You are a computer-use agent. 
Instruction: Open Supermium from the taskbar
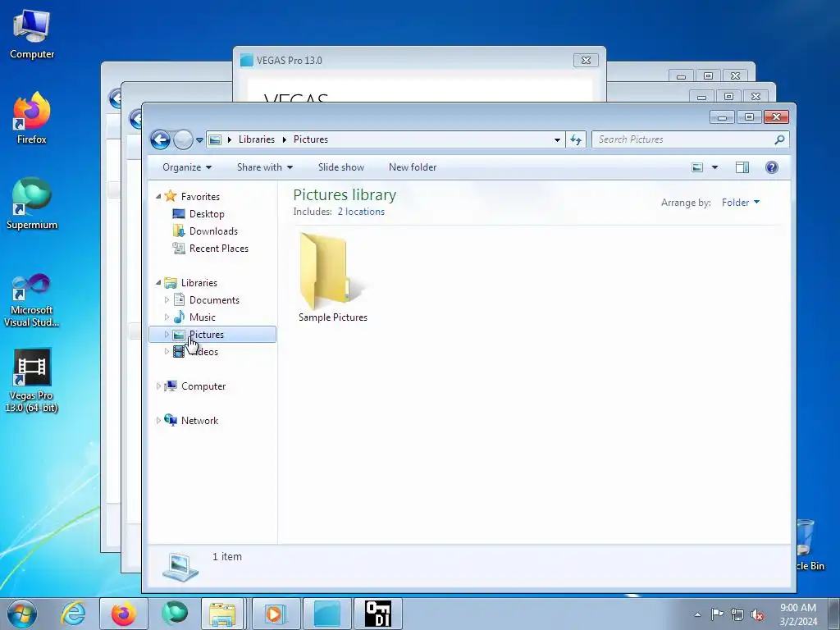point(175,614)
